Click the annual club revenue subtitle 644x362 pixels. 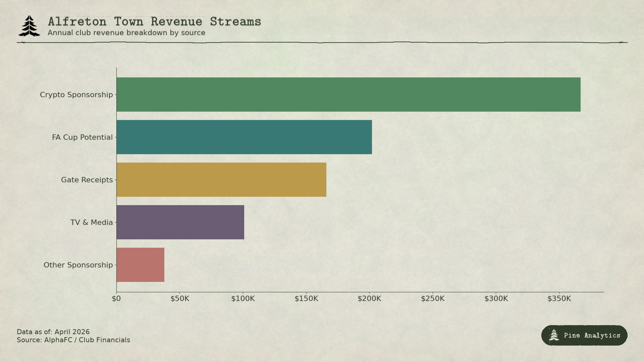click(x=126, y=33)
